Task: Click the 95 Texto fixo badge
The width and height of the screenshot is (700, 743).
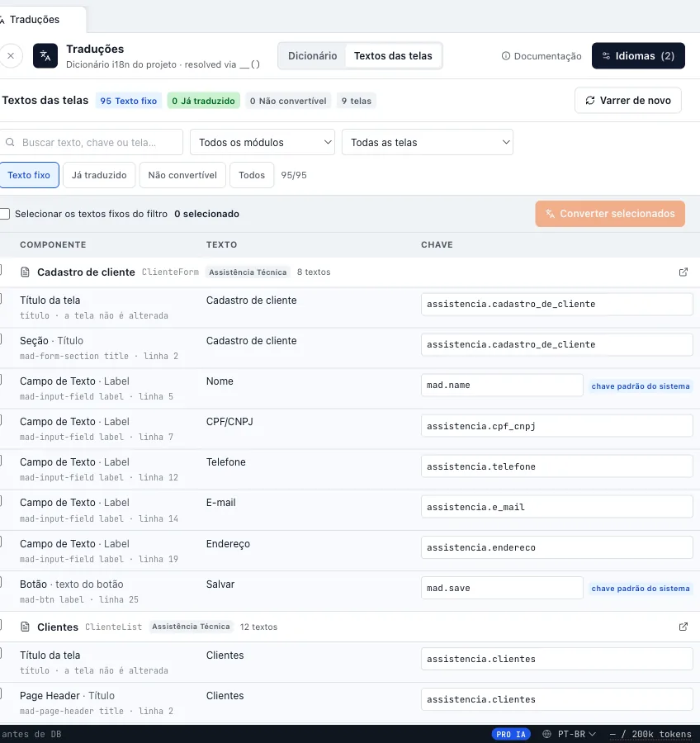Action: 129,101
